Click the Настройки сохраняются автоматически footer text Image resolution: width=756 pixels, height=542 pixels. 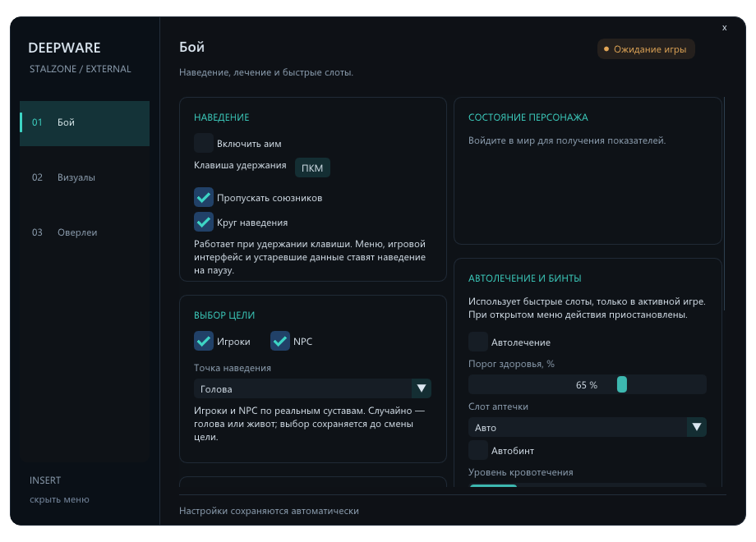click(x=269, y=511)
